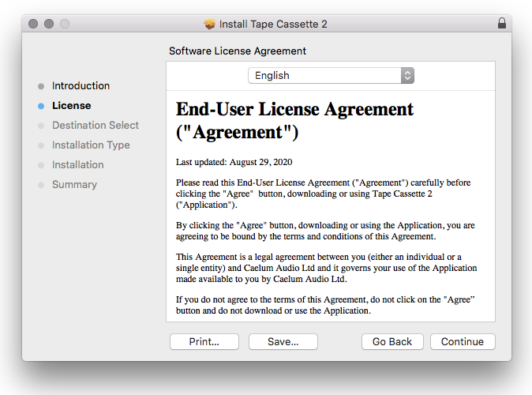Click the Installation Type step
The image size is (532, 395).
tap(91, 145)
